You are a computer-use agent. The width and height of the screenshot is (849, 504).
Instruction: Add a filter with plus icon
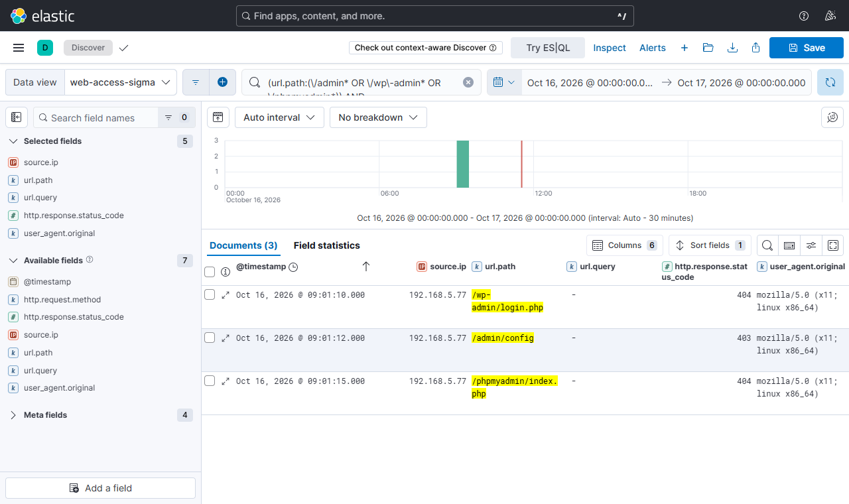click(222, 82)
